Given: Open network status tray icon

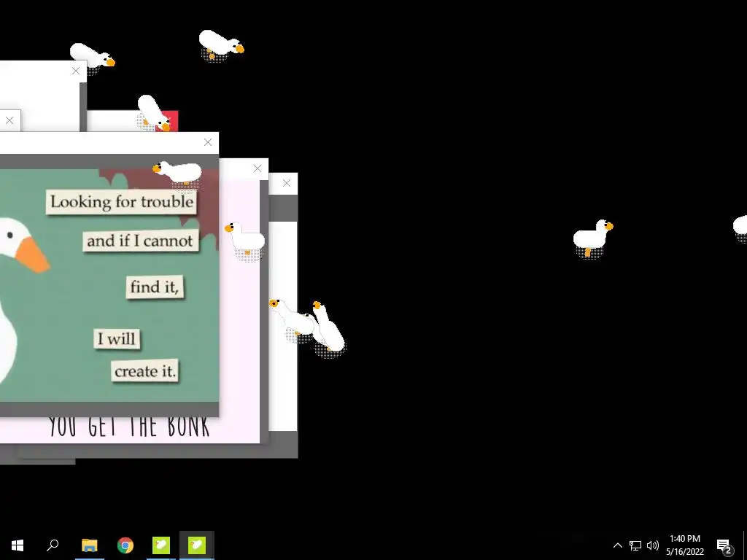Looking at the screenshot, I should [x=635, y=545].
